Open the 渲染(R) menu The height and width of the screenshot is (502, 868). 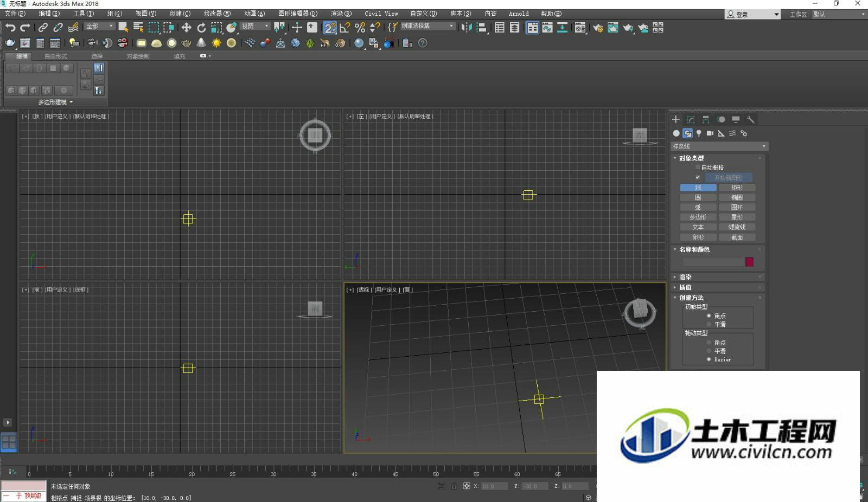click(x=341, y=14)
